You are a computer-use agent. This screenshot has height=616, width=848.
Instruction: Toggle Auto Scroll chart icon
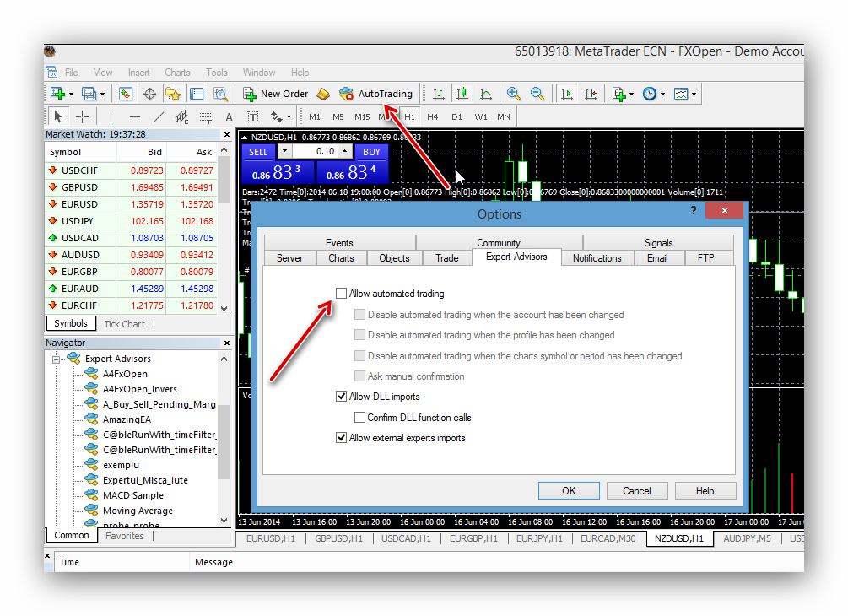coord(567,95)
